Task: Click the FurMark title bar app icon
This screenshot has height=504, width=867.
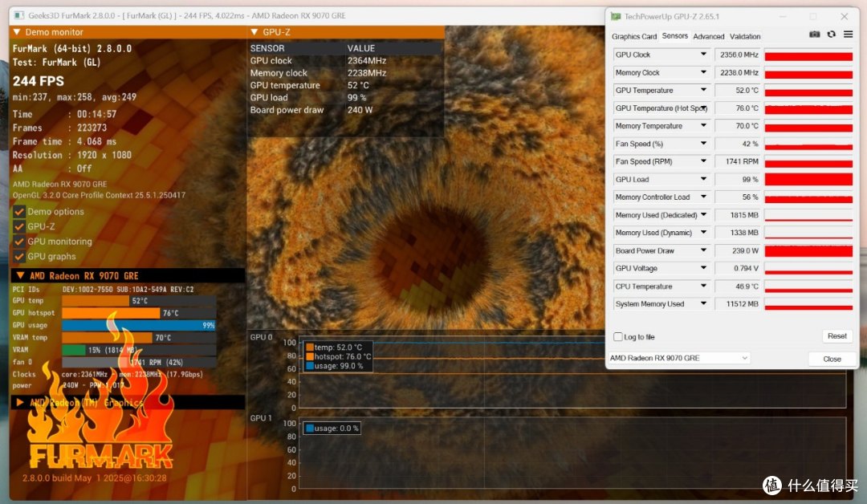Action: tap(18, 15)
